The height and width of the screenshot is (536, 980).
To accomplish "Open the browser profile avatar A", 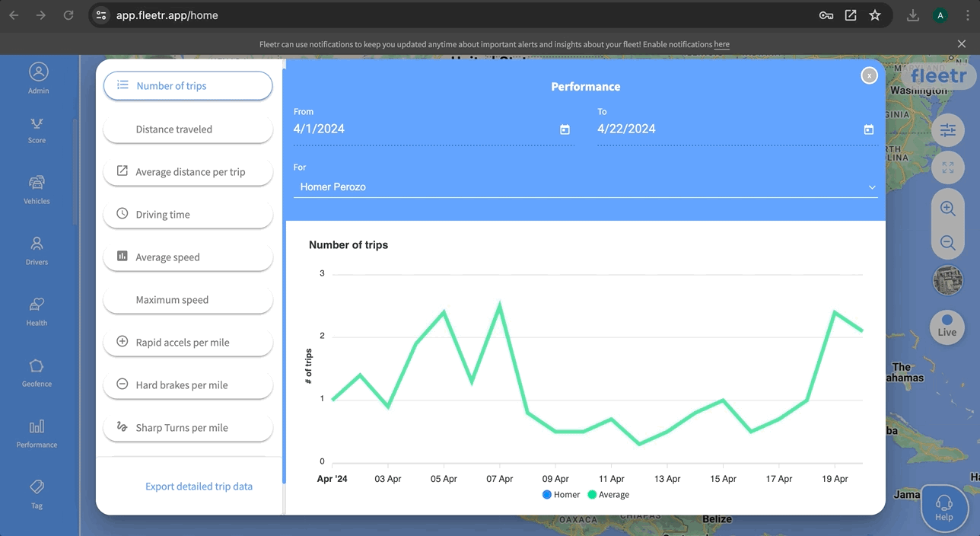I will coord(940,15).
